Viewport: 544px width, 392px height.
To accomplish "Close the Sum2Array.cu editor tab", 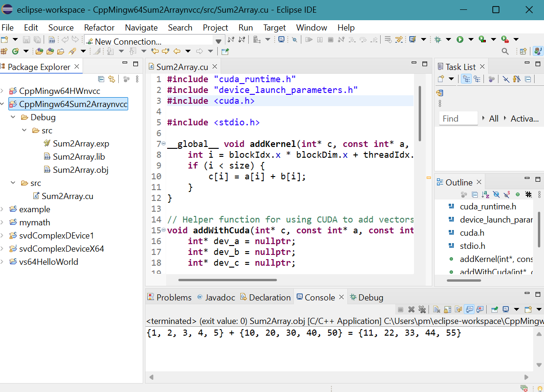I will tap(215, 67).
